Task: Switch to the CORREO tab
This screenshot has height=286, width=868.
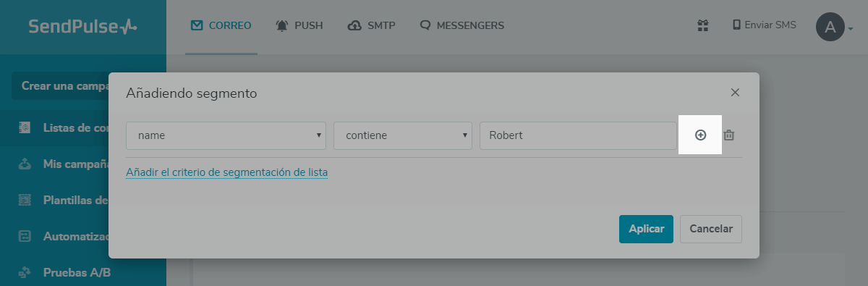Action: pyautogui.click(x=221, y=25)
